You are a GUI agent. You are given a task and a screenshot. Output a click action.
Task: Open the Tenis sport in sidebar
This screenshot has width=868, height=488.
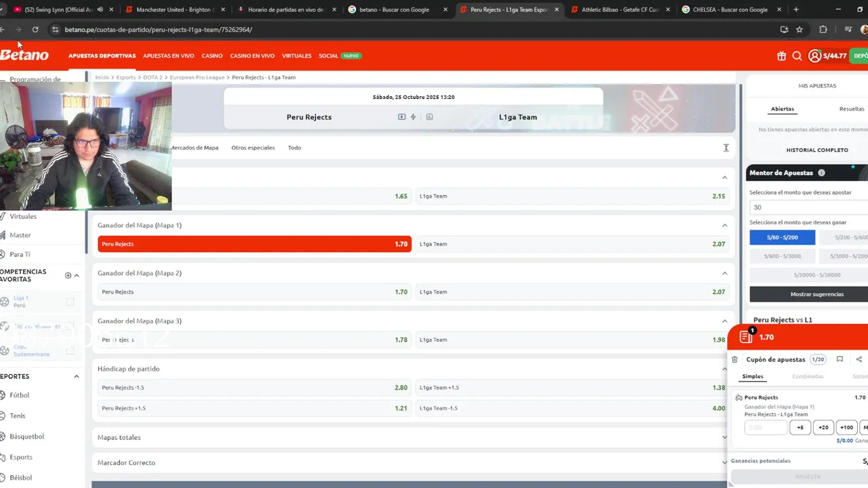coord(18,415)
